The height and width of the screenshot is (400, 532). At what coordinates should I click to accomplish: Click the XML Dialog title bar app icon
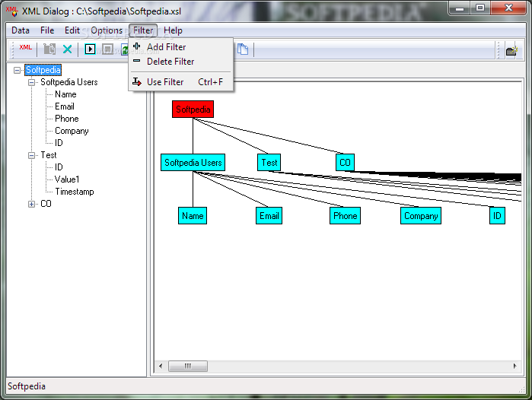(x=12, y=11)
